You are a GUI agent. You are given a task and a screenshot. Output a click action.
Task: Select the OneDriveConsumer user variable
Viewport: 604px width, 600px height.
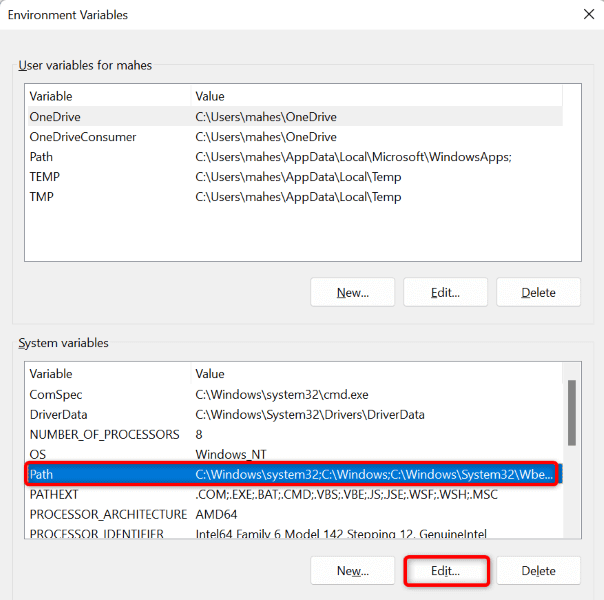coord(295,137)
